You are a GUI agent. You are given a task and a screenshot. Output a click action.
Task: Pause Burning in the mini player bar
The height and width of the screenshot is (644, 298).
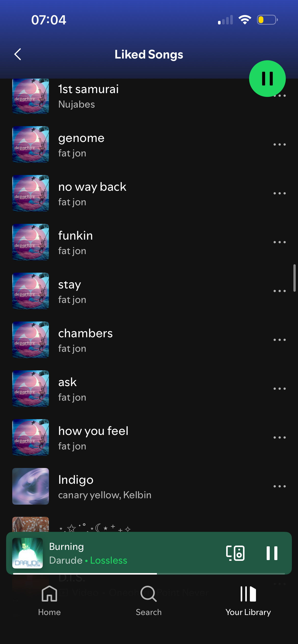272,553
